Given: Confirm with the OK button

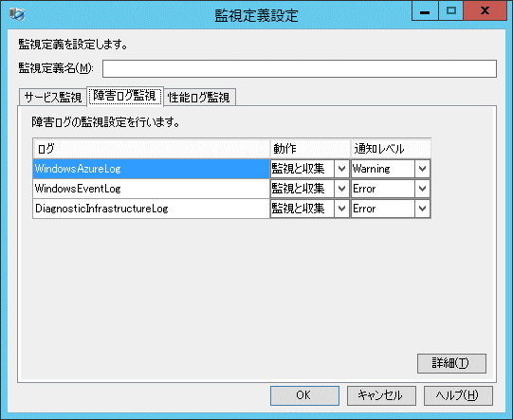Looking at the screenshot, I should point(304,395).
